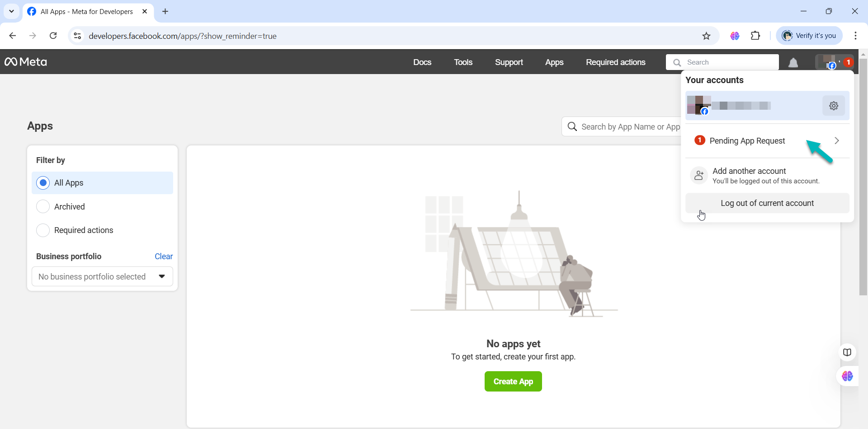This screenshot has height=429, width=868.
Task: Open account settings gear icon
Action: pos(834,106)
